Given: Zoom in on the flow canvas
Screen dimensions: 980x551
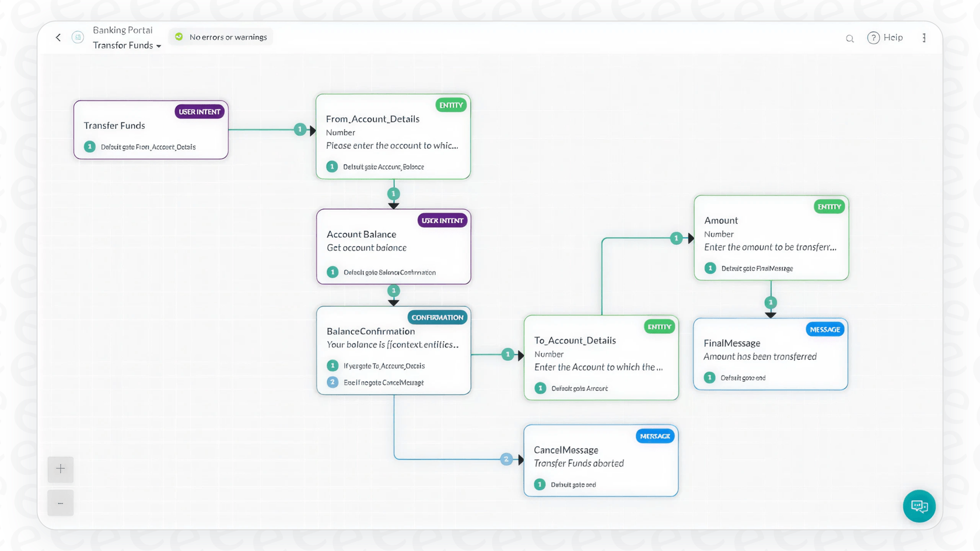Looking at the screenshot, I should [x=60, y=469].
